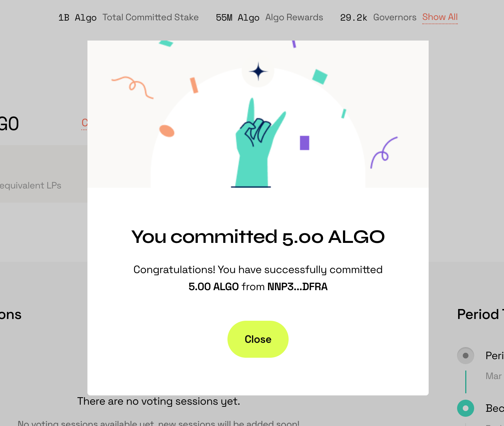Click the 29.2k Governors statistic
Viewport: 504px width, 426px height.
click(x=378, y=17)
